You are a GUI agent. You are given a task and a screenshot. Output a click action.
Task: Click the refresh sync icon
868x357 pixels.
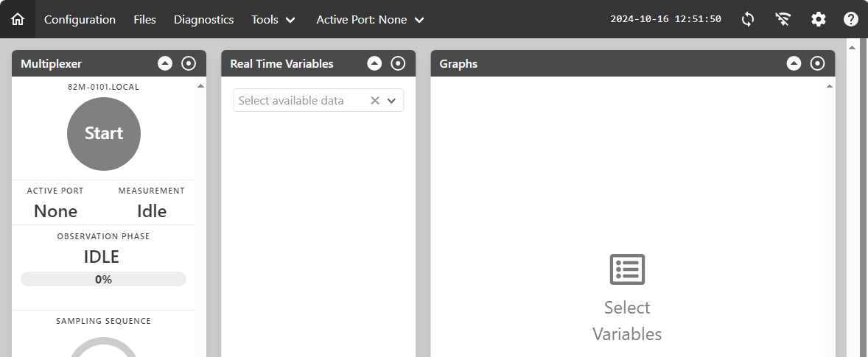click(748, 19)
